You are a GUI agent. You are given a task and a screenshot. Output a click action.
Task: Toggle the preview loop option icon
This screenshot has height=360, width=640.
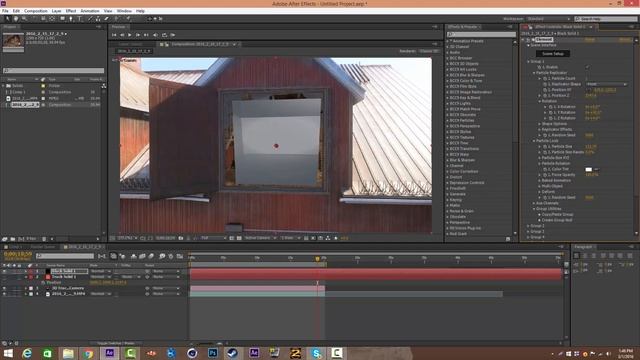coord(164,35)
